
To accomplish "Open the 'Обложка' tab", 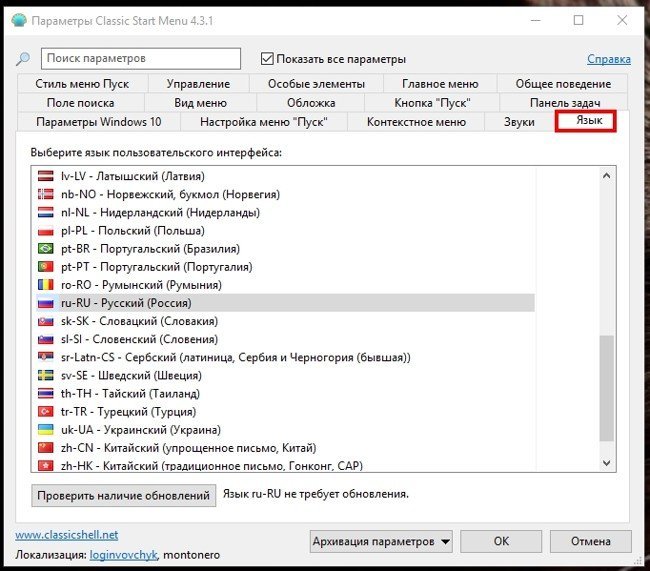I will (x=311, y=102).
